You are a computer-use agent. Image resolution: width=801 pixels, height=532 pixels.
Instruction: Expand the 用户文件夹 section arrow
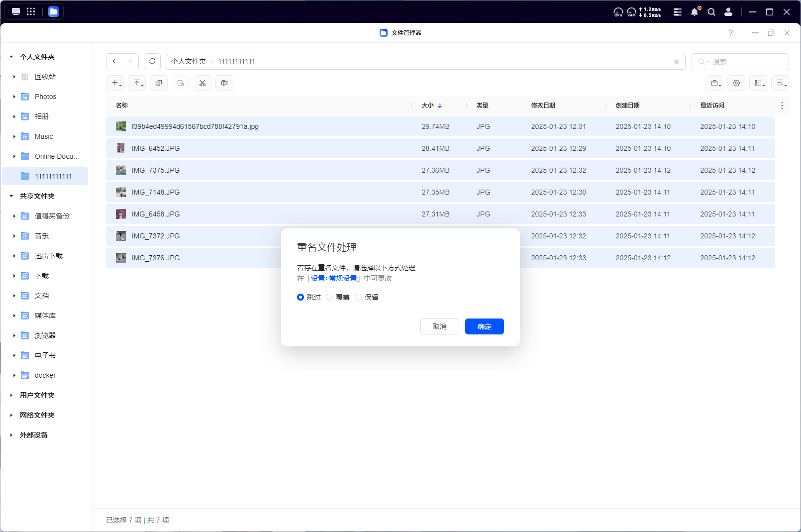[x=11, y=395]
